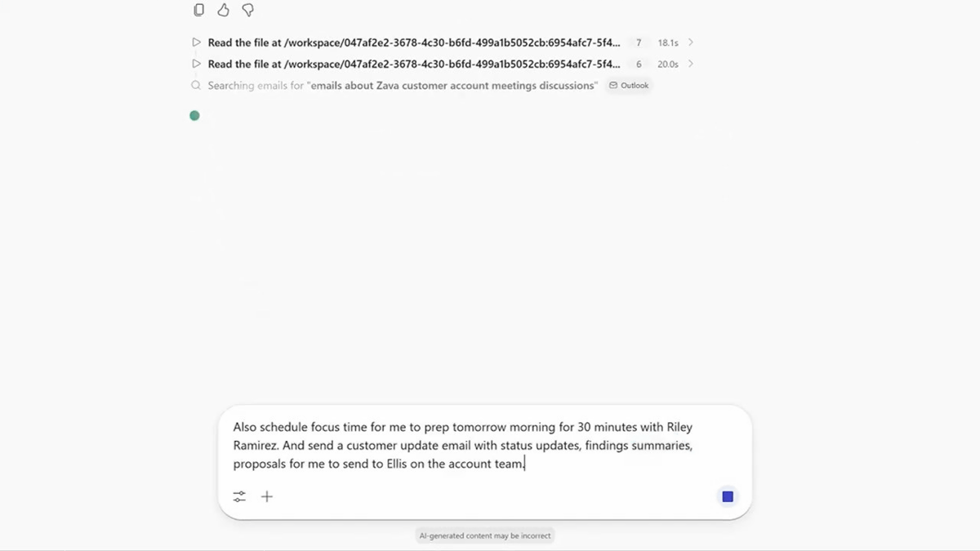Copy the response with the copy icon

(x=198, y=11)
